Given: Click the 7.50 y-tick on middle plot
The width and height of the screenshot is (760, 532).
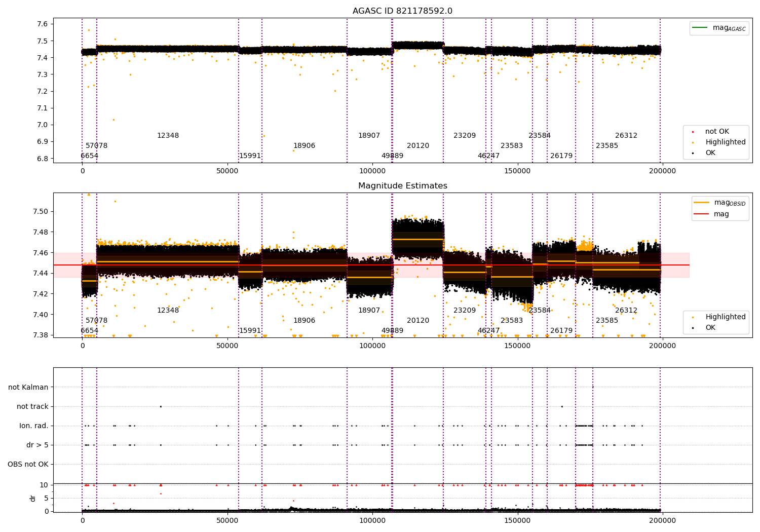Looking at the screenshot, I should point(41,211).
